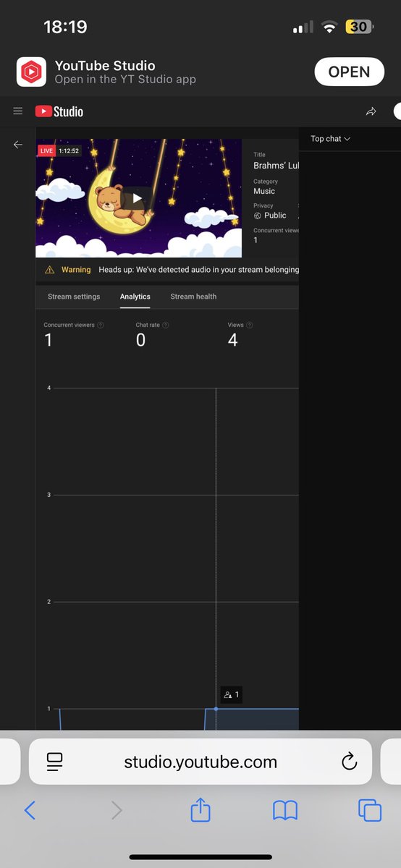The width and height of the screenshot is (401, 868).
Task: Read the copyright Warning heads-up message
Action: click(198, 270)
